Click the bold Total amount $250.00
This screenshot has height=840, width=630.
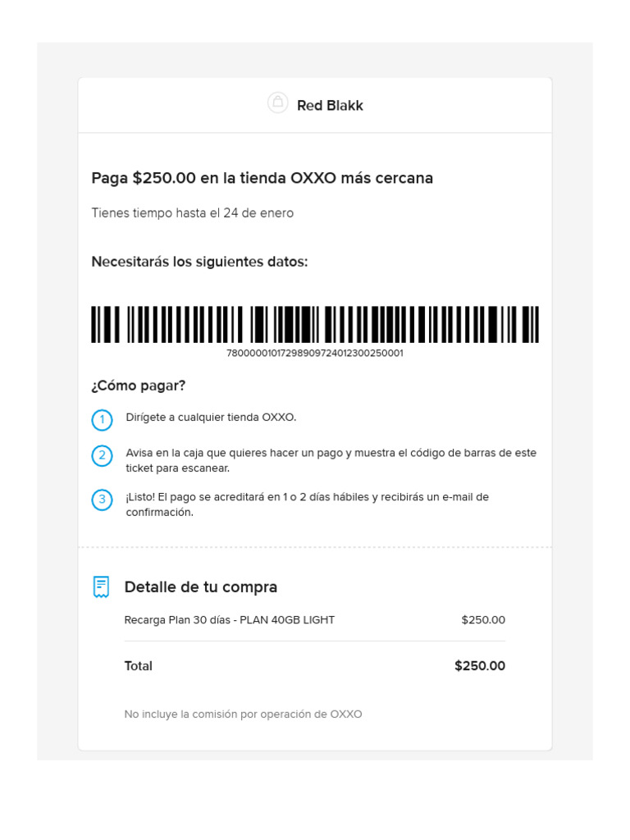[x=479, y=666]
